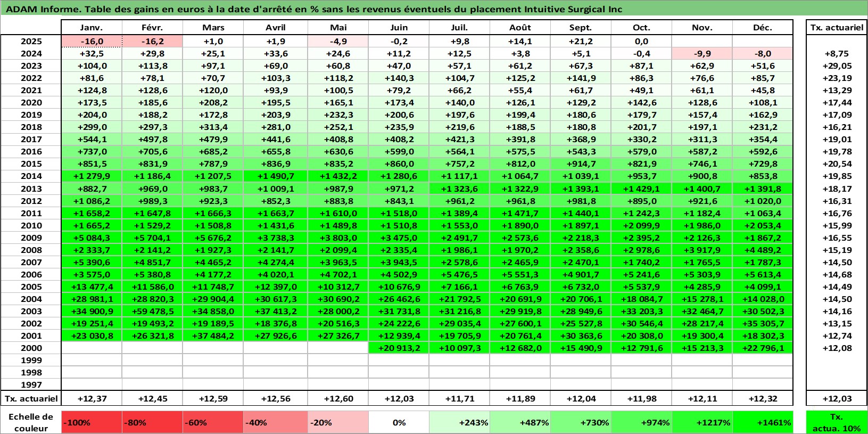Screen dimensions: 868x434
Task: Select the '+5 704,1' cell for February 2009
Action: [x=152, y=238]
